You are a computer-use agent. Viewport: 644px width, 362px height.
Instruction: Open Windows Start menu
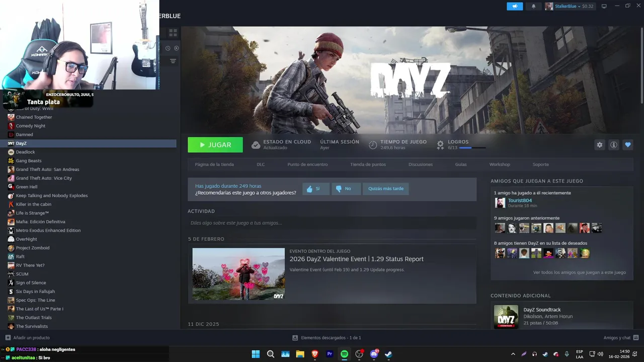(x=256, y=354)
